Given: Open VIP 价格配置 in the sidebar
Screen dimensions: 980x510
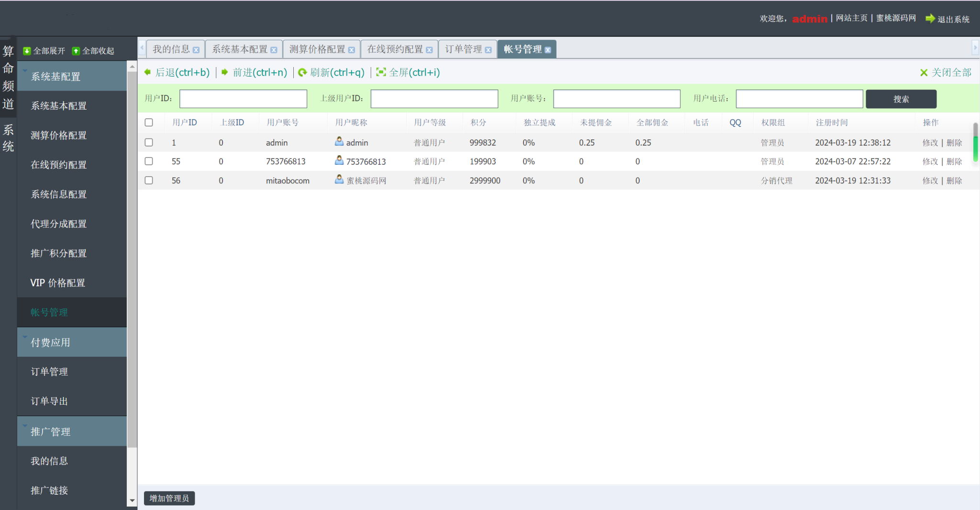Looking at the screenshot, I should (x=72, y=283).
